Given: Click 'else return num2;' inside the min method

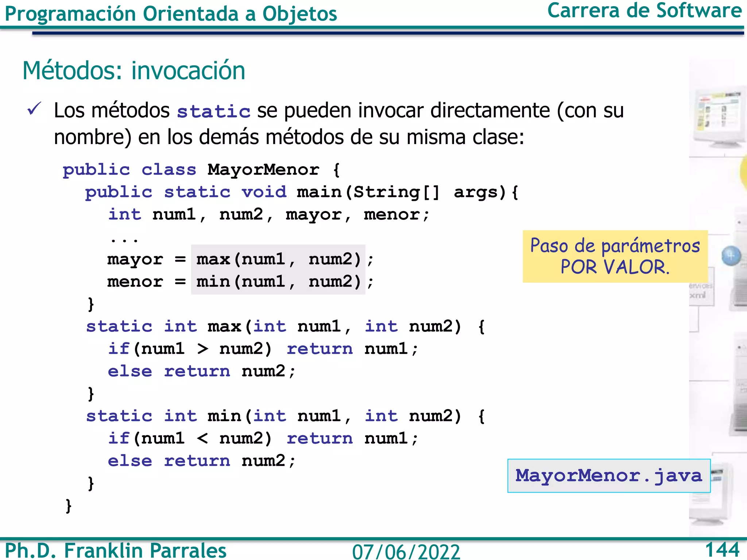Looking at the screenshot, I should pos(202,461).
